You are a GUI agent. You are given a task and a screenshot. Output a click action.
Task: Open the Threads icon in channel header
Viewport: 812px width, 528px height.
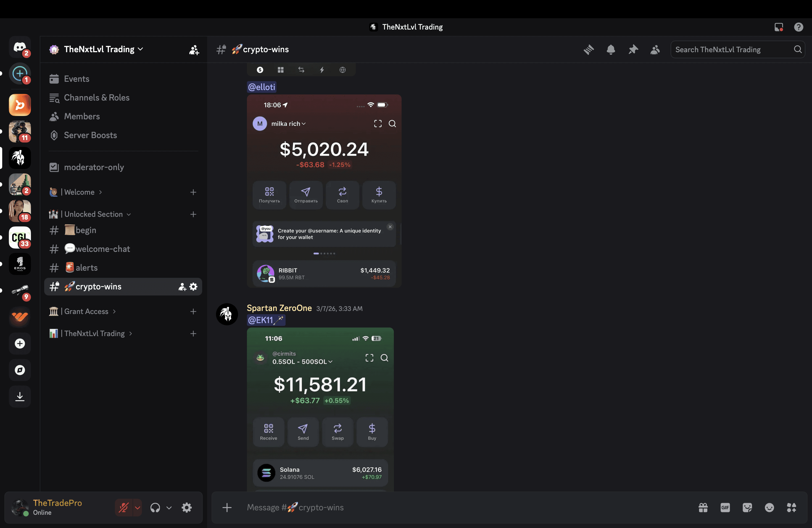[589, 49]
